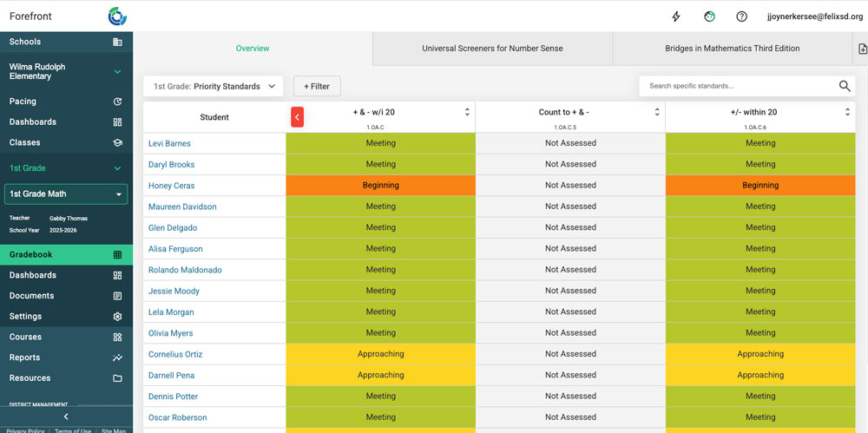
Task: Click the Resources folder icon in sidebar
Action: pyautogui.click(x=117, y=378)
